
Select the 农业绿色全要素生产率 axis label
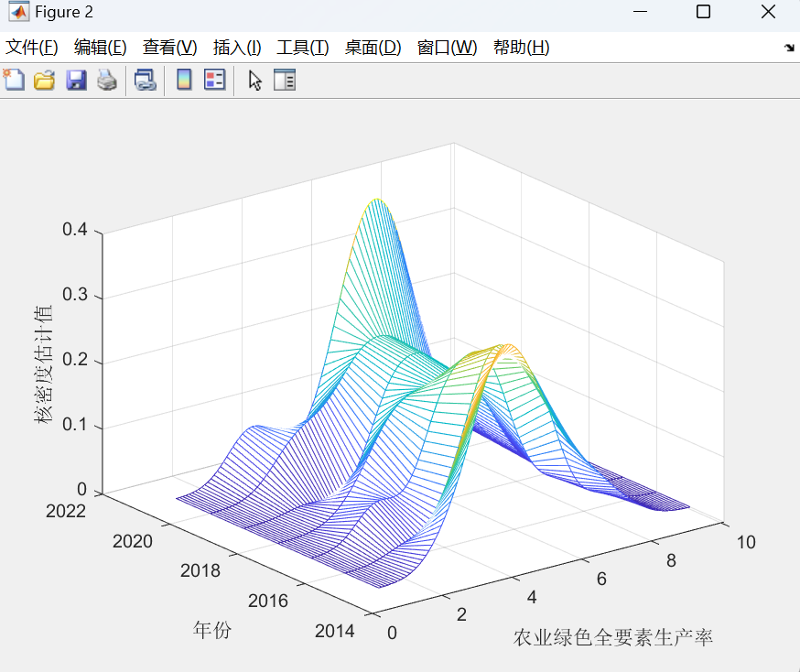[x=612, y=638]
